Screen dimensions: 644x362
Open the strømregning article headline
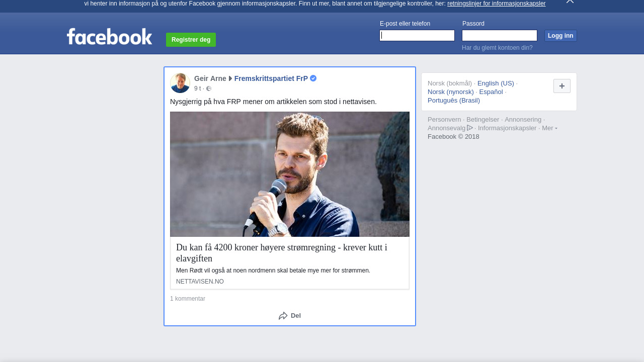pyautogui.click(x=282, y=253)
